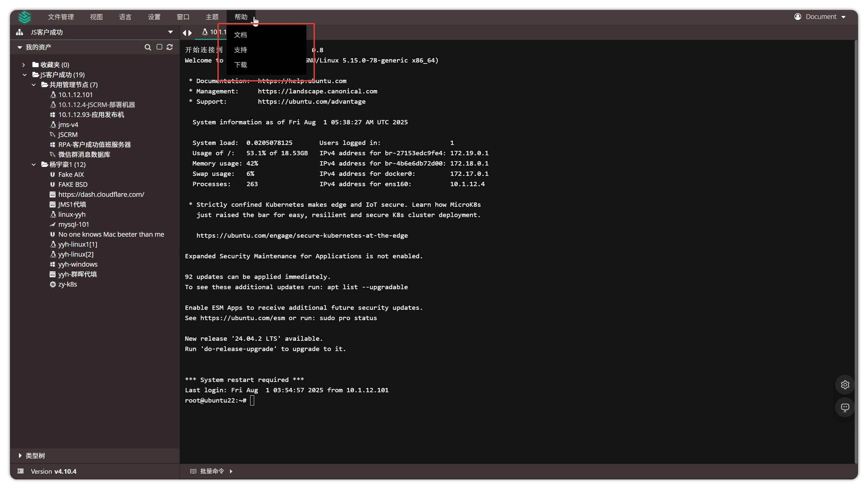Expand the 批量命令 arrow
The width and height of the screenshot is (868, 486).
point(231,471)
